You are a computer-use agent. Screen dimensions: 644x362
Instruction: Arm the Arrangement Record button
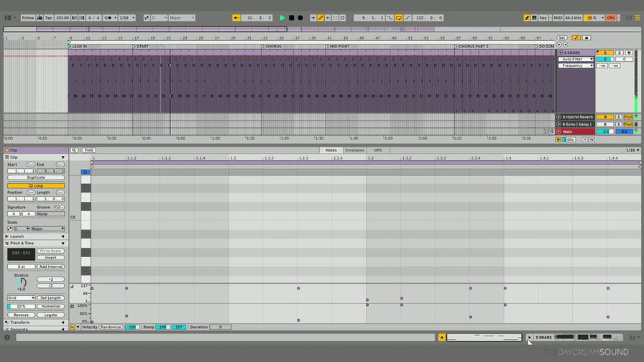click(300, 18)
